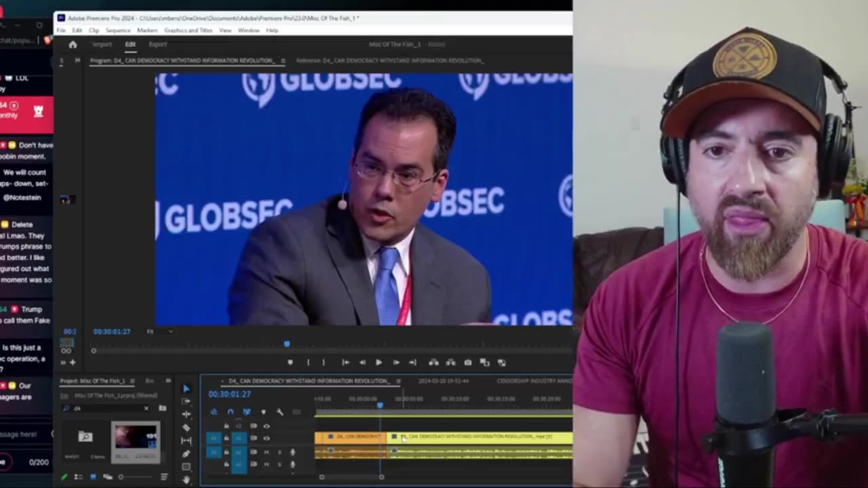Click the timeline zoom scrollbar at the bottom
This screenshot has width=868, height=488.
tap(351, 477)
